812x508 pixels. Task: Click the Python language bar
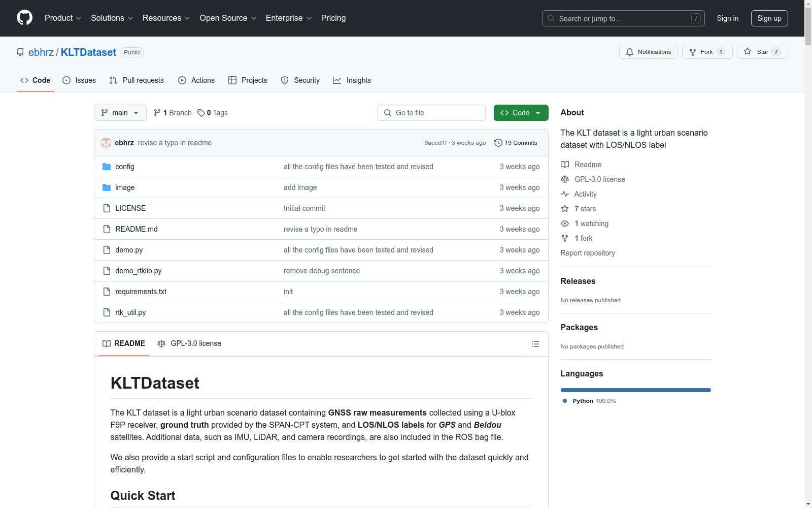tap(635, 390)
